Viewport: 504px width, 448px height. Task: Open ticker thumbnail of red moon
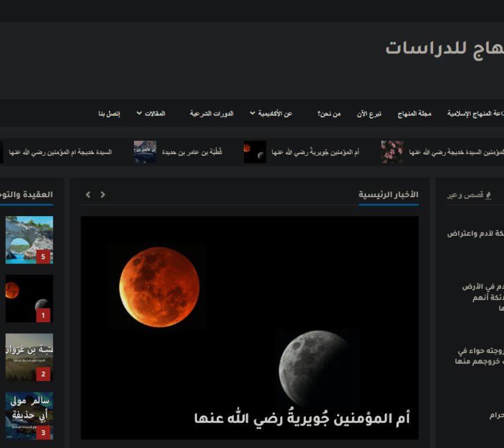point(255,152)
